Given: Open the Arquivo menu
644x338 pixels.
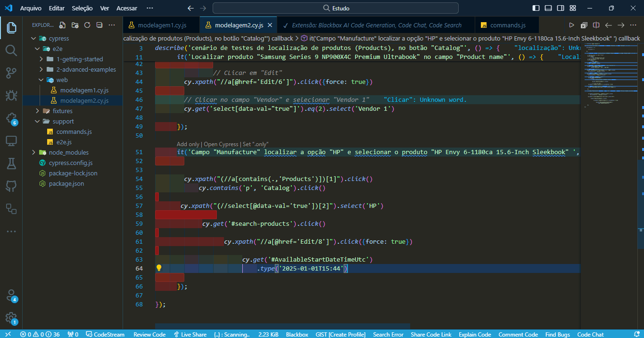Looking at the screenshot, I should pyautogui.click(x=31, y=8).
